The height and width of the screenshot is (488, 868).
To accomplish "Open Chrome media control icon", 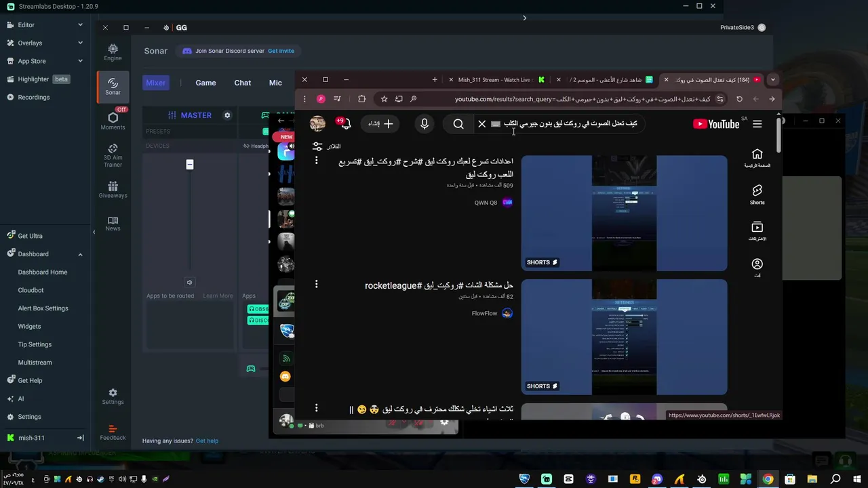I will point(337,99).
